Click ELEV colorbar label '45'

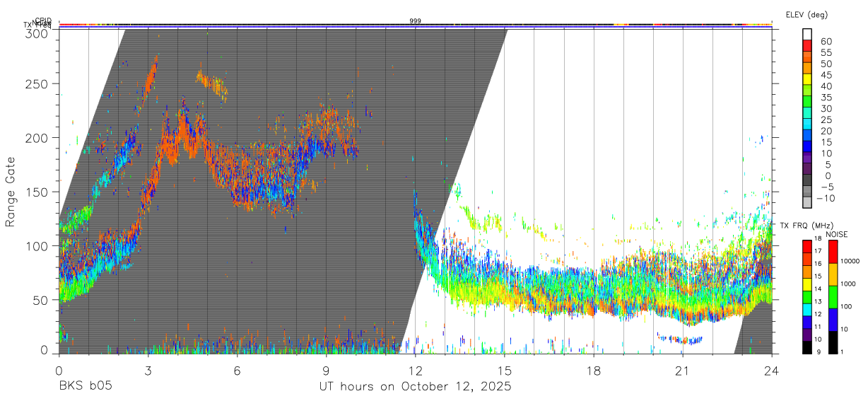(826, 74)
